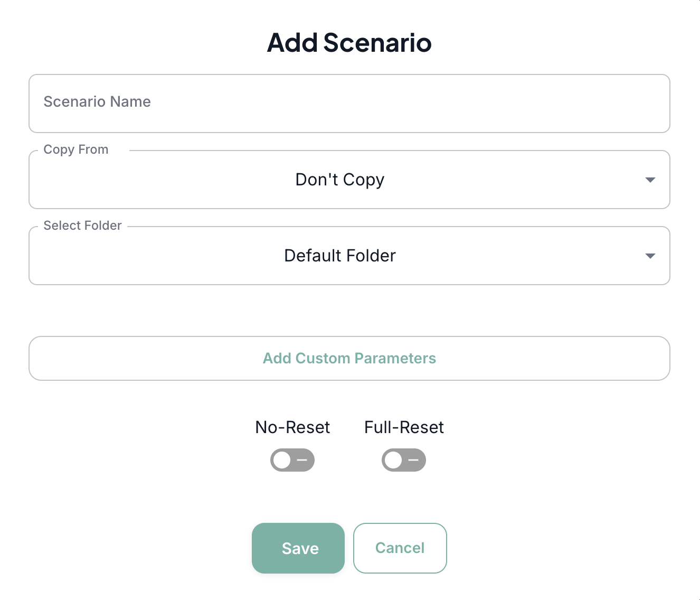Screen dimensions: 700x600
Task: Click the Copy From dropdown arrow icon
Action: point(650,180)
